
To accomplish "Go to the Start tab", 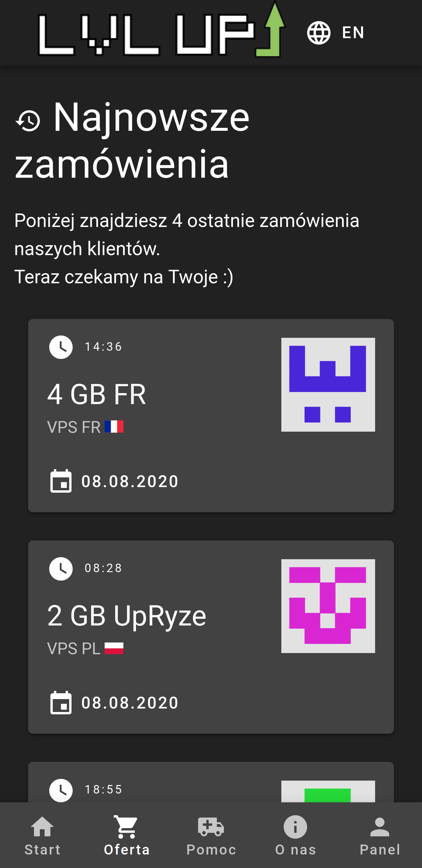I will tap(42, 835).
